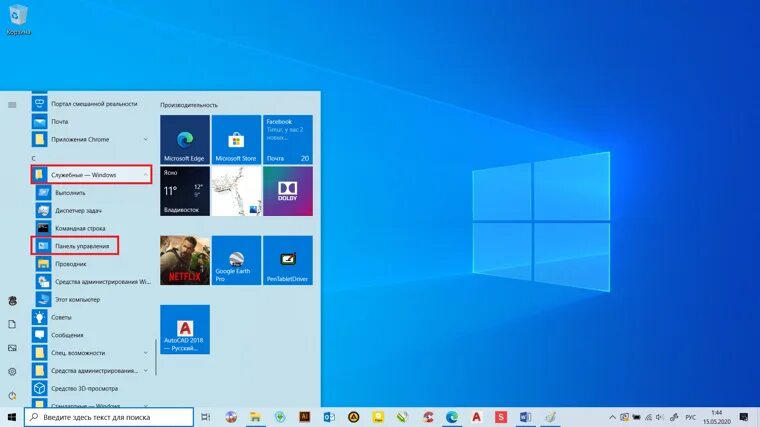Click the Power button in Start
This screenshot has height=427, width=760.
click(12, 395)
